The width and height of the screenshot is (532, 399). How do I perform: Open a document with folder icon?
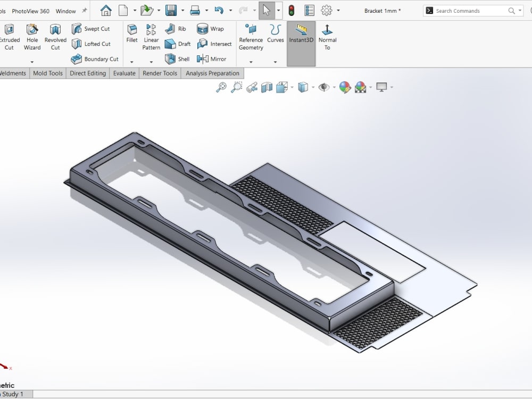pyautogui.click(x=147, y=11)
